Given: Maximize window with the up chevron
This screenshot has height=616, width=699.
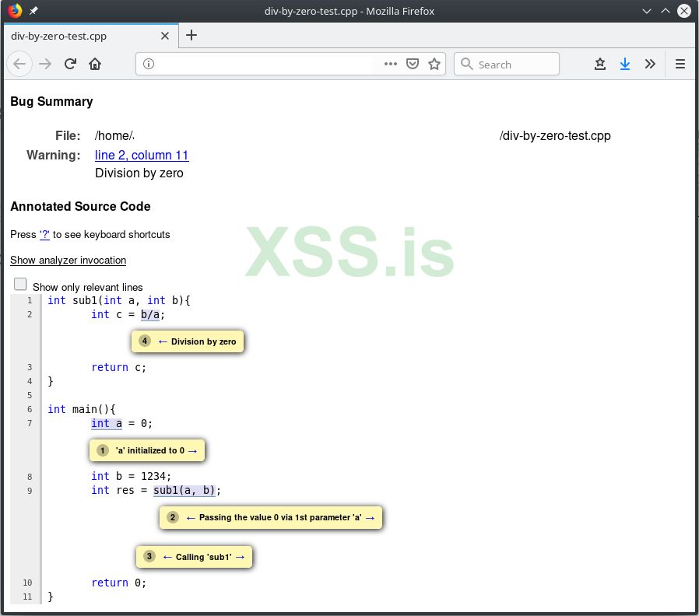Looking at the screenshot, I should (x=665, y=11).
